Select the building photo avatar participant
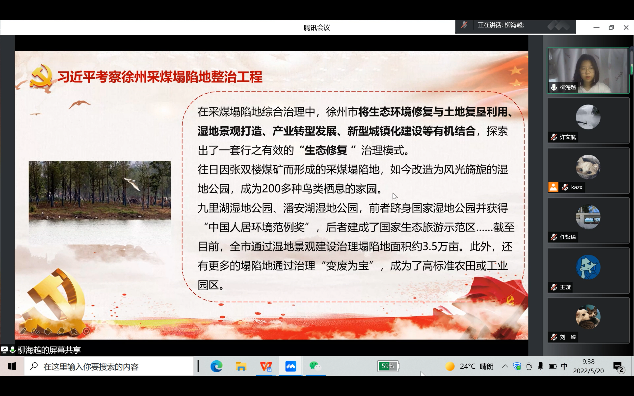 click(x=588, y=220)
